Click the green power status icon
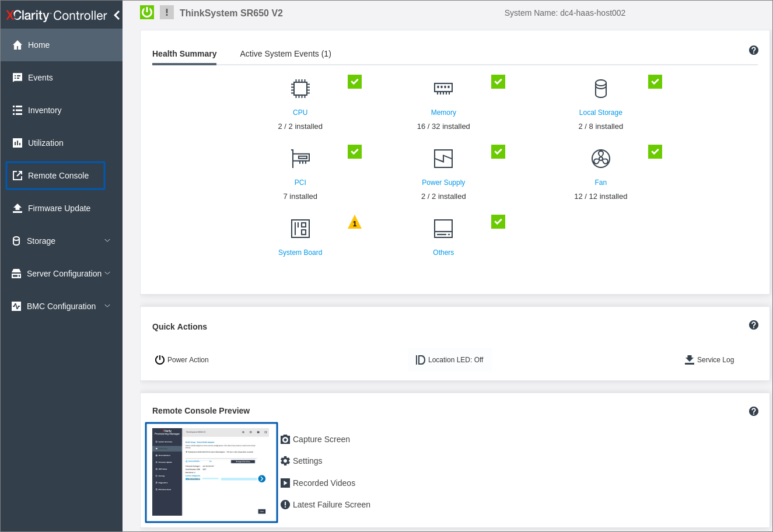Screen dimensions: 773x532 point(147,12)
